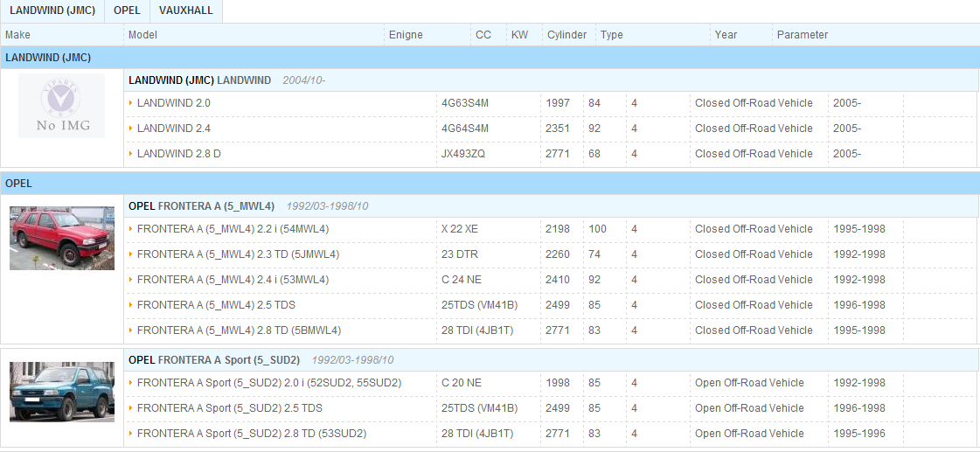Open the red Frontera A car photo

pyautogui.click(x=62, y=238)
